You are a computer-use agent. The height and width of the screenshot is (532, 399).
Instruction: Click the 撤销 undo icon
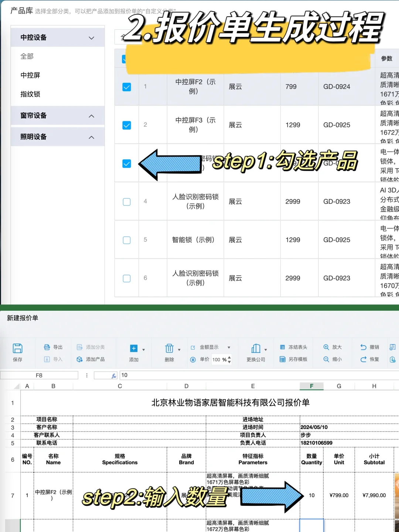[x=364, y=347]
